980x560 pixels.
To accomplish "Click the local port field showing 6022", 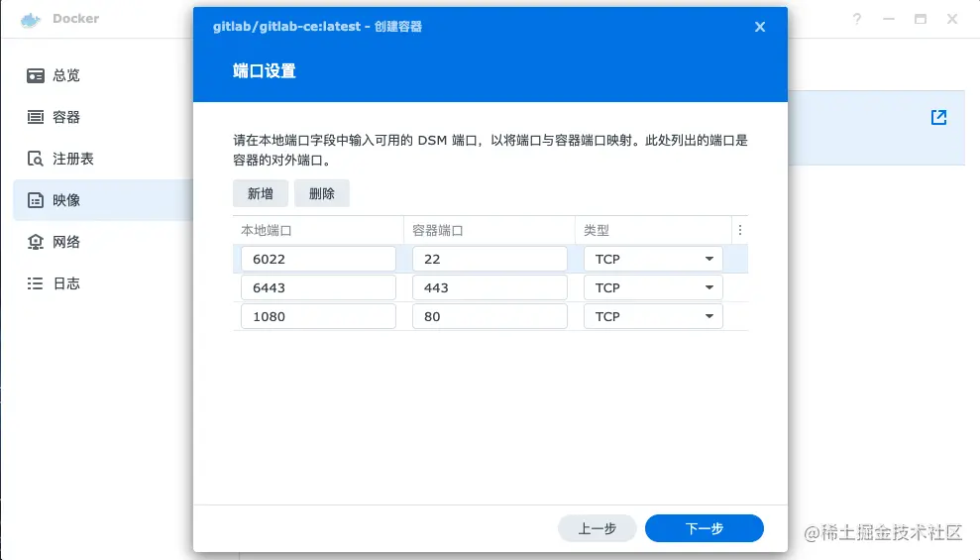I will point(318,259).
